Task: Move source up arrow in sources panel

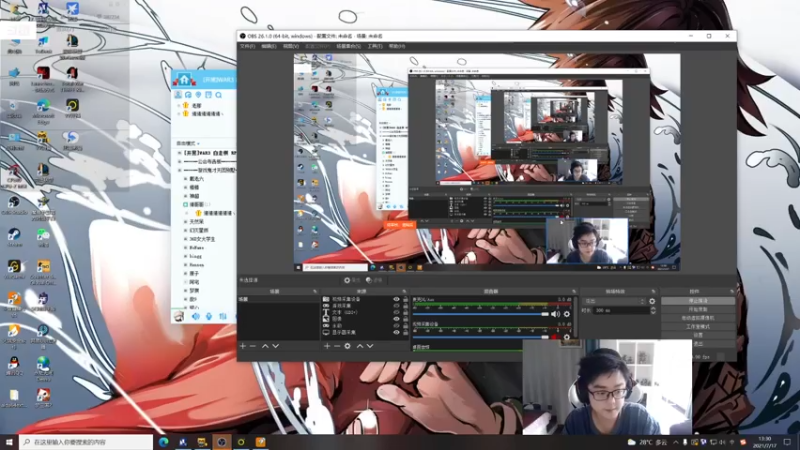Action: tap(360, 346)
